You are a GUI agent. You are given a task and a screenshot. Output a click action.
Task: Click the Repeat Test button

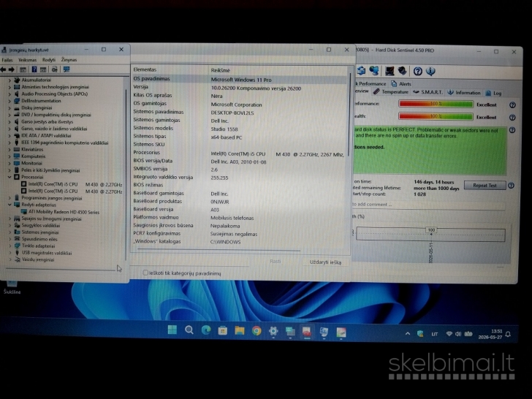point(484,186)
